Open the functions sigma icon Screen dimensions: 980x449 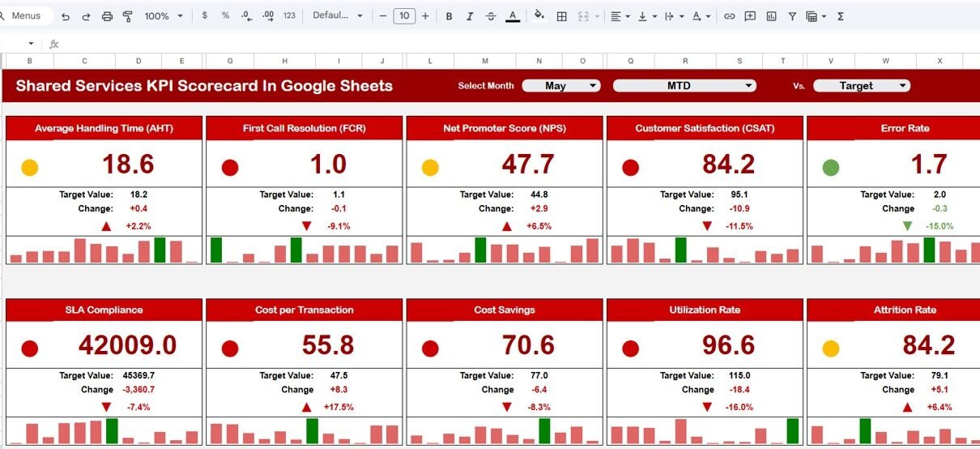coord(840,16)
